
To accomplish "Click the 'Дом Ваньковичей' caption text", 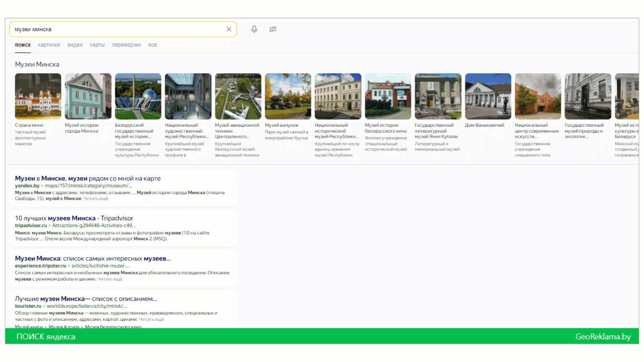I will tap(485, 125).
